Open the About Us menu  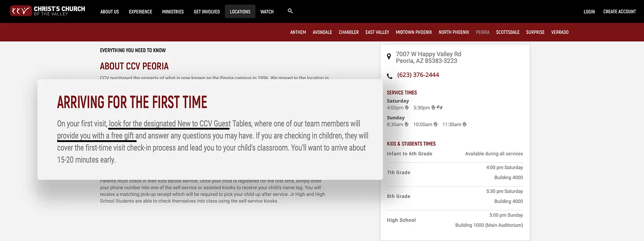coord(110,11)
